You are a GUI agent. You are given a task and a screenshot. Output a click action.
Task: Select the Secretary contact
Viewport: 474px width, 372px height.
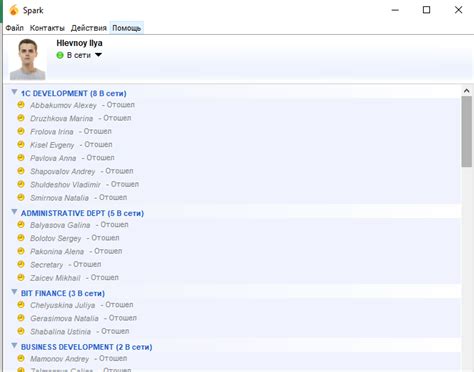point(47,265)
